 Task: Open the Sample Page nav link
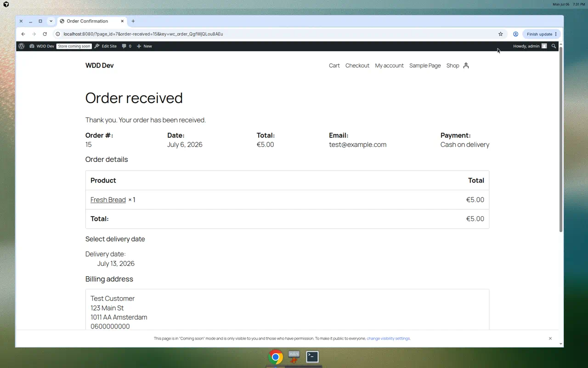425,65
